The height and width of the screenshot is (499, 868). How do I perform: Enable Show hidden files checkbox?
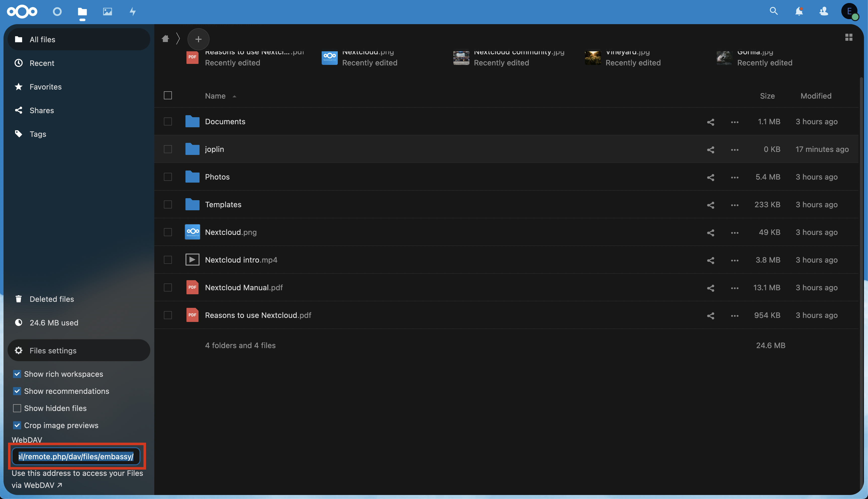17,408
